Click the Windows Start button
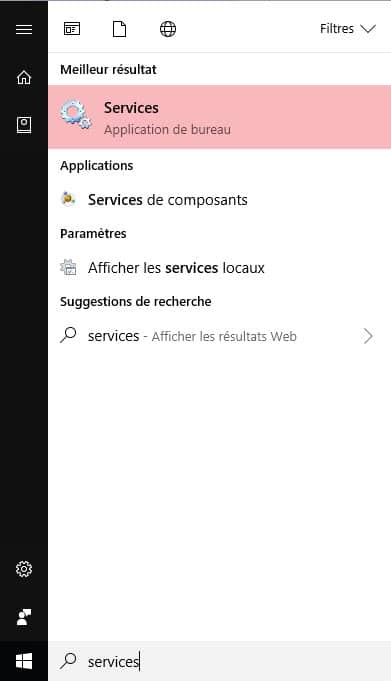 (x=24, y=661)
